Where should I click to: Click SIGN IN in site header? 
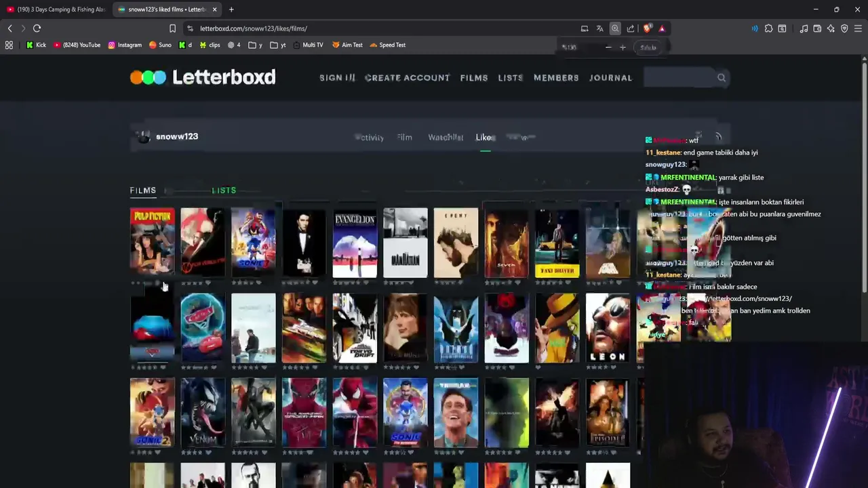[337, 78]
